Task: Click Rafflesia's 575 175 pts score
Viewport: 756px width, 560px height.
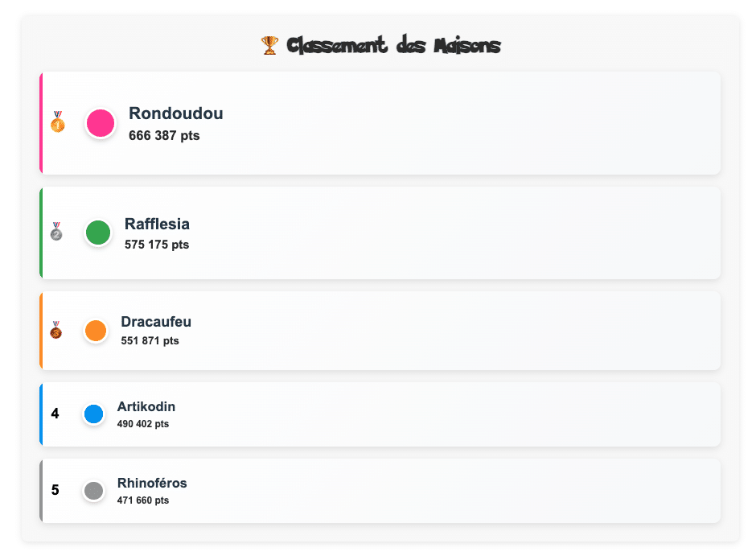Action: (157, 244)
